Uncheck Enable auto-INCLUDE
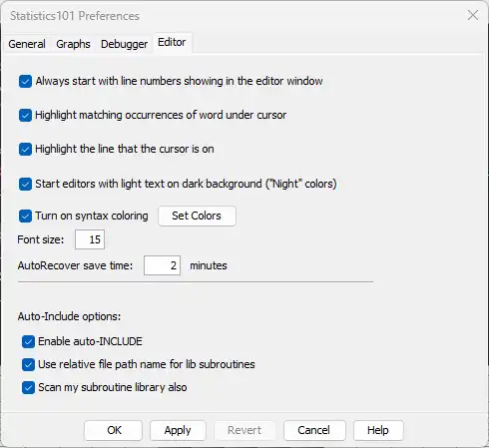489x448 pixels. point(28,341)
